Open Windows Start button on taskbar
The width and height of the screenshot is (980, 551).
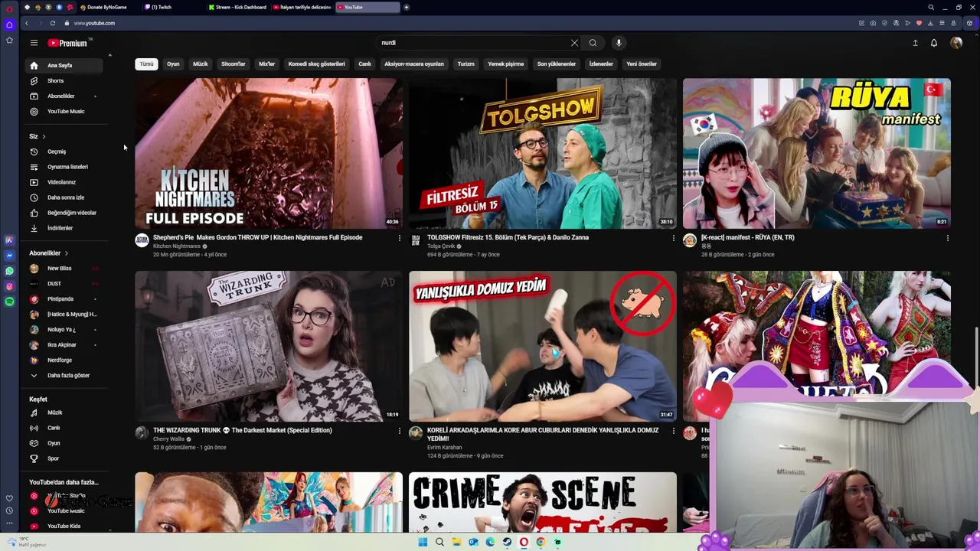pyautogui.click(x=423, y=542)
